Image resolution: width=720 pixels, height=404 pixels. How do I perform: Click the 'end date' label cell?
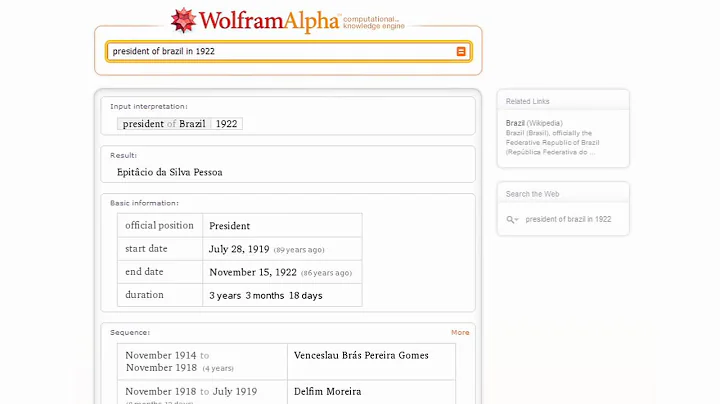point(160,272)
